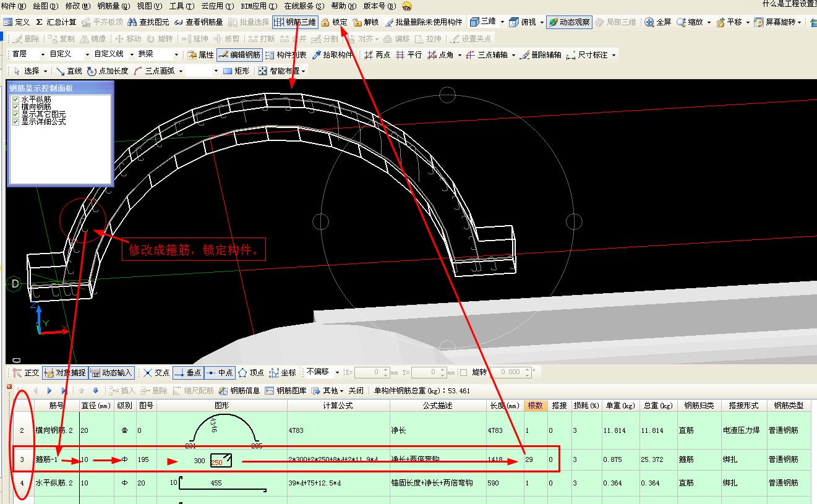Open the 钢筋图库 rebar library
The image size is (817, 504).
pyautogui.click(x=285, y=391)
